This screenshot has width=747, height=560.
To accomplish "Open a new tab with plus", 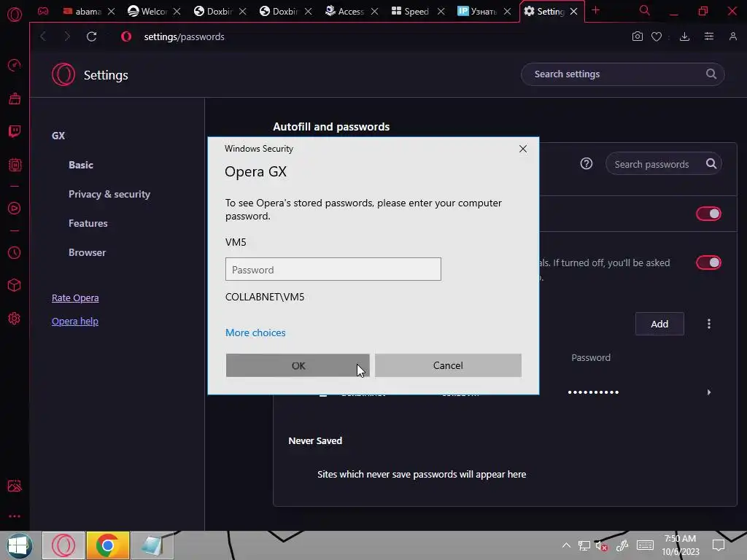I will coord(595,10).
